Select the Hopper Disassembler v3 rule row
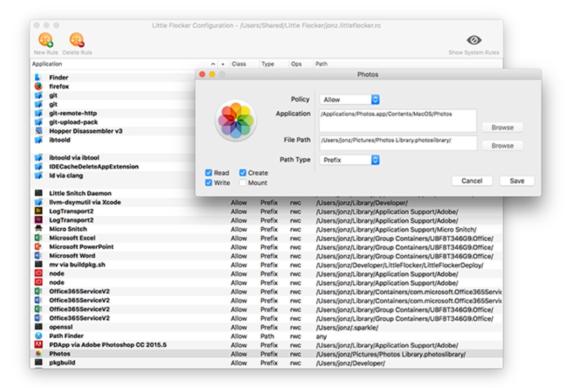This screenshot has height=388, width=580. 113,131
